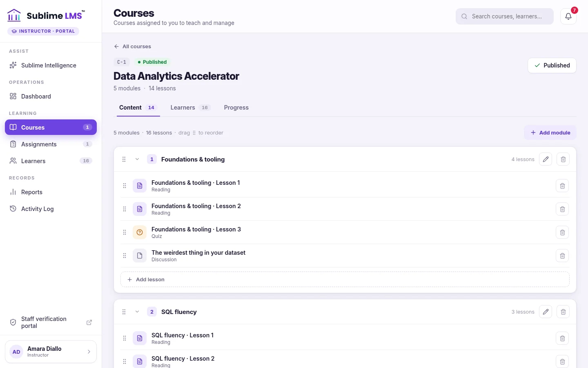The width and height of the screenshot is (588, 368).
Task: Grab drag handle of SQL fluency module
Action: click(x=124, y=312)
